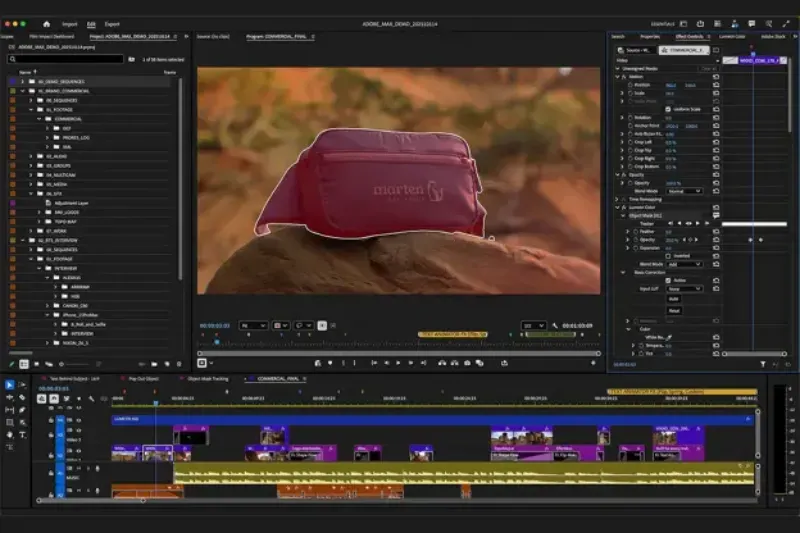Click the Program Monitor play button
This screenshot has height=533, width=800.
[x=398, y=363]
